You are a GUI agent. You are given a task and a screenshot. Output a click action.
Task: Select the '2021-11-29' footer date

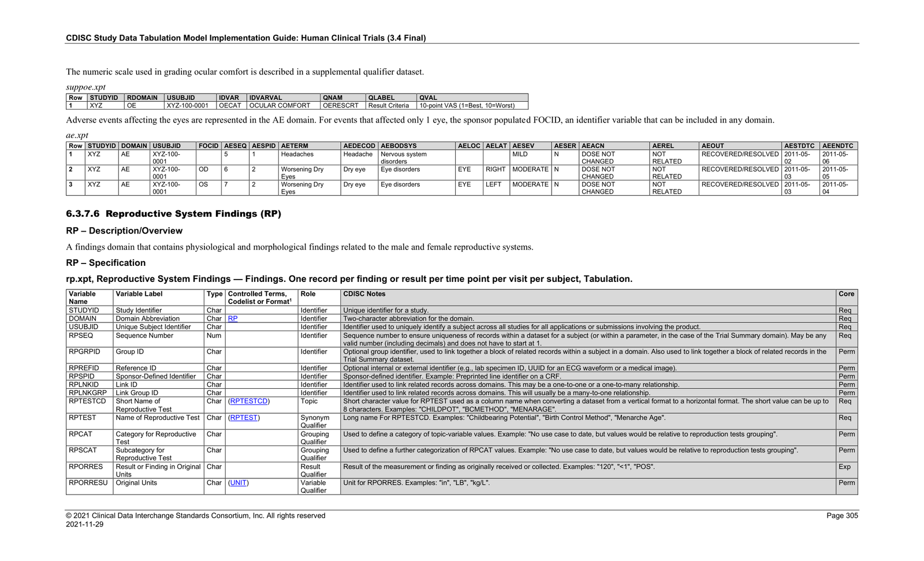click(x=85, y=525)
